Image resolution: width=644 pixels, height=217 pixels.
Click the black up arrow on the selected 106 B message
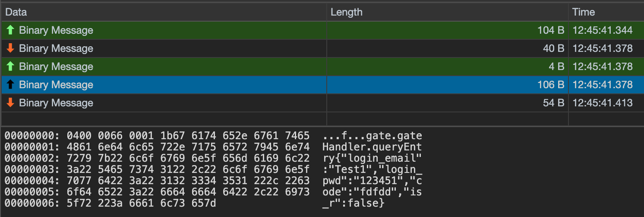coord(11,85)
